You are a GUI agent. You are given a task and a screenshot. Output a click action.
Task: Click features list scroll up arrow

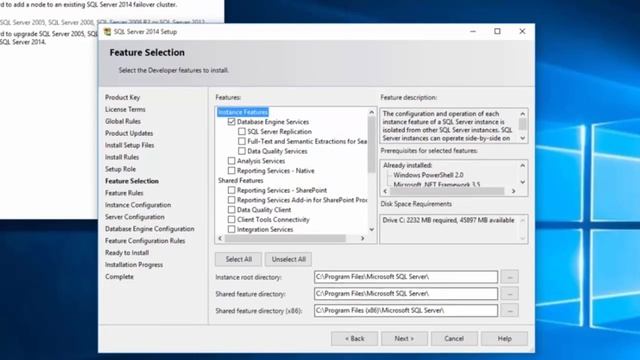pos(371,112)
